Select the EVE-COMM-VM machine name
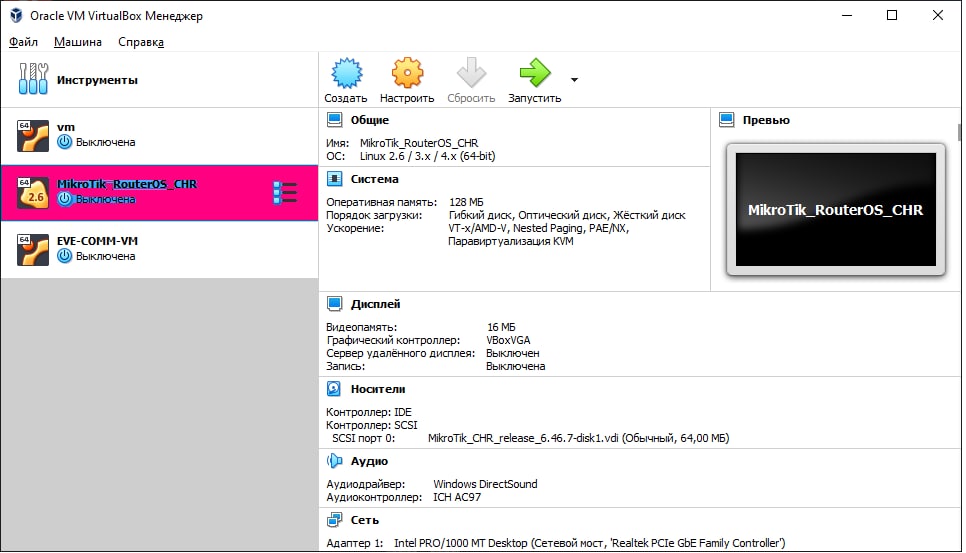This screenshot has width=966, height=553. 97,241
